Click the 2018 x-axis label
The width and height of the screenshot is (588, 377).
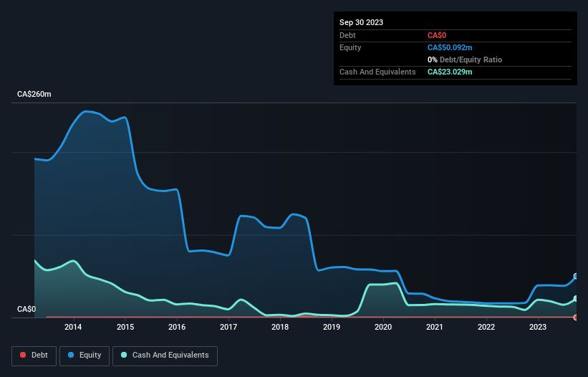[x=280, y=327]
